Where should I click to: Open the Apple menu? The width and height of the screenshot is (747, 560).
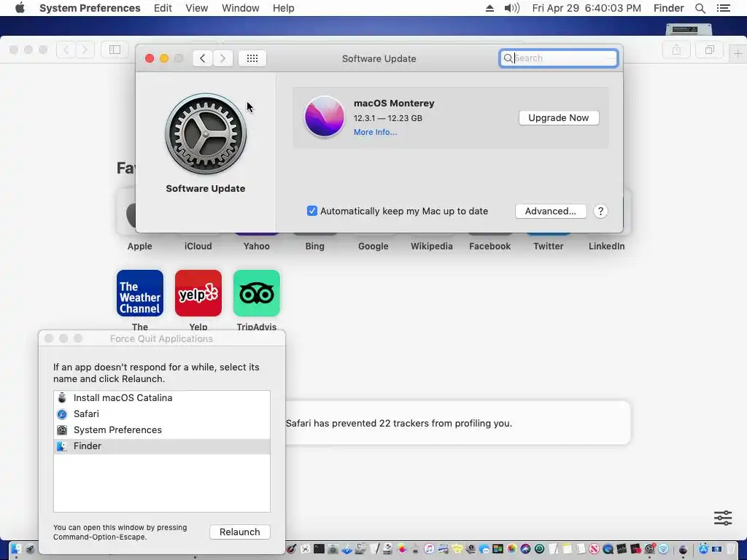point(20,8)
